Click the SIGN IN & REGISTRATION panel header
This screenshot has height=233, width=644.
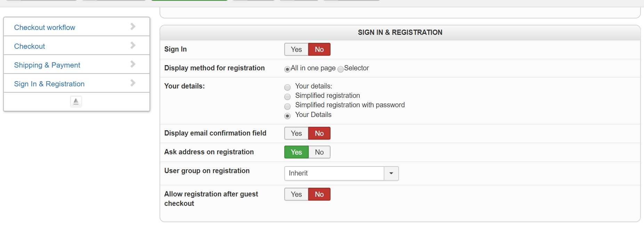click(400, 32)
